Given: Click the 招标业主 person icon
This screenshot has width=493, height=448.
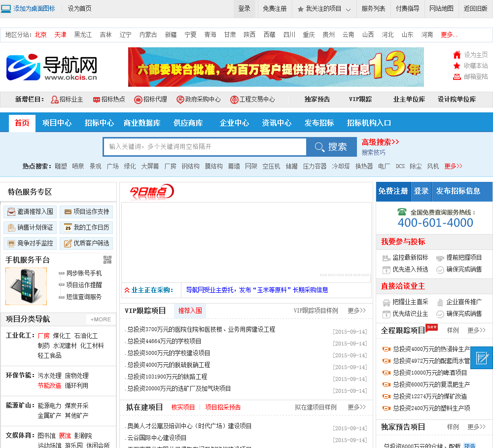Looking at the screenshot, I should [54, 100].
